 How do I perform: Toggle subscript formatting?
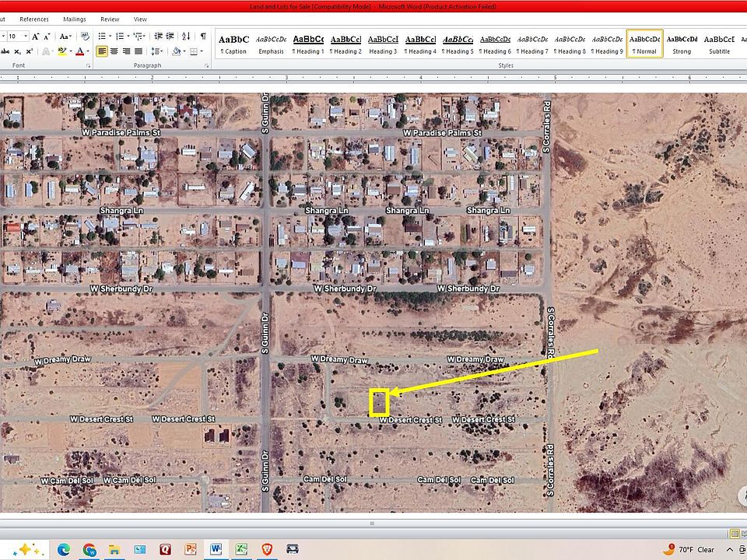18,51
